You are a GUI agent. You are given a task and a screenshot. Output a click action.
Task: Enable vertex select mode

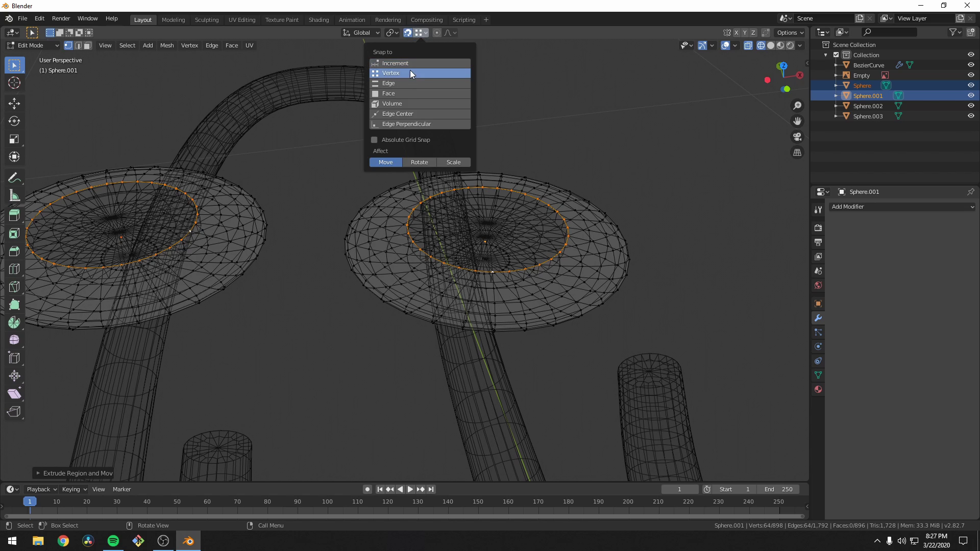click(x=68, y=45)
